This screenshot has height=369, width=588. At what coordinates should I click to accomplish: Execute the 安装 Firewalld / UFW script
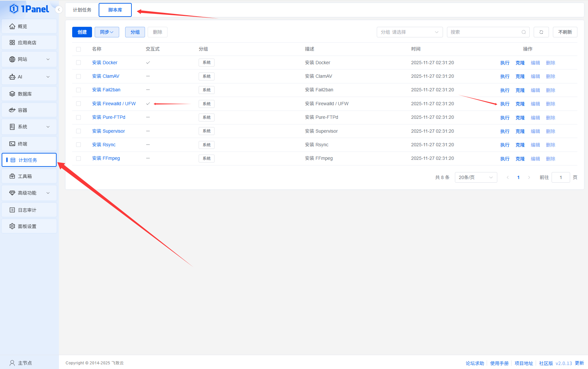pyautogui.click(x=505, y=104)
